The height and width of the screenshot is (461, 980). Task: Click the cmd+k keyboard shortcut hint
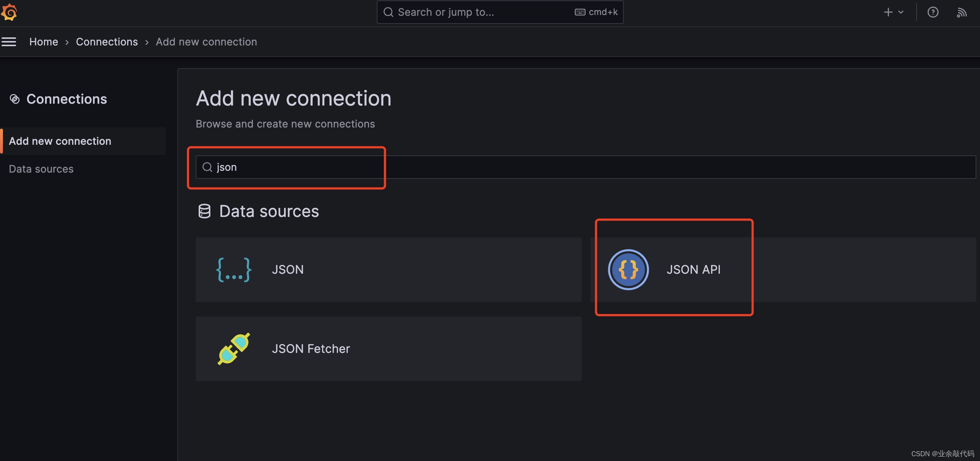point(596,12)
